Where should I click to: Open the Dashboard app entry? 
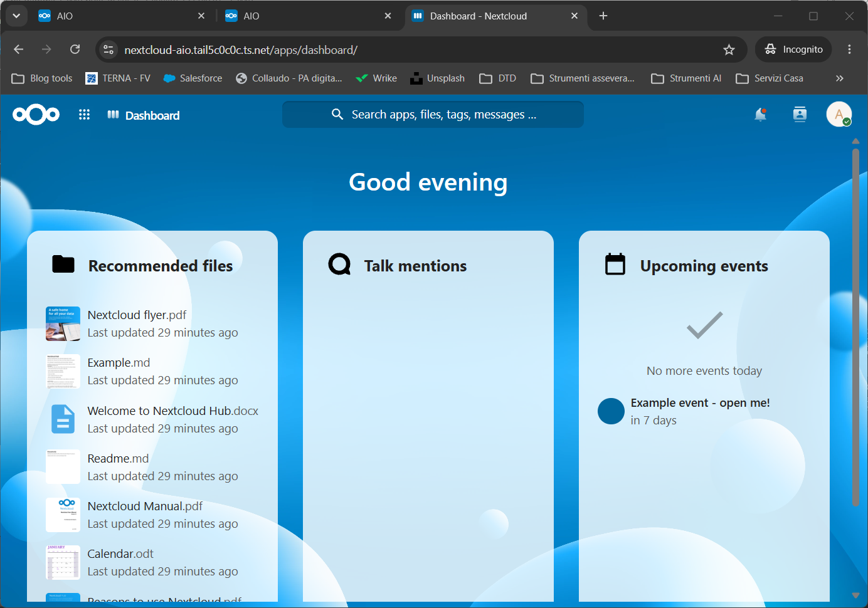click(x=144, y=115)
